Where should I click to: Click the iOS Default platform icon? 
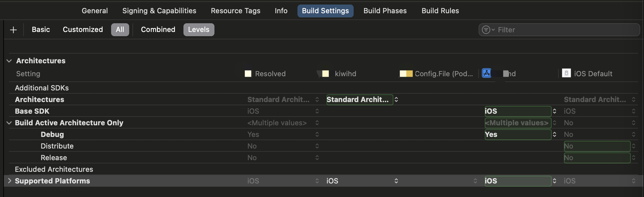(x=566, y=73)
